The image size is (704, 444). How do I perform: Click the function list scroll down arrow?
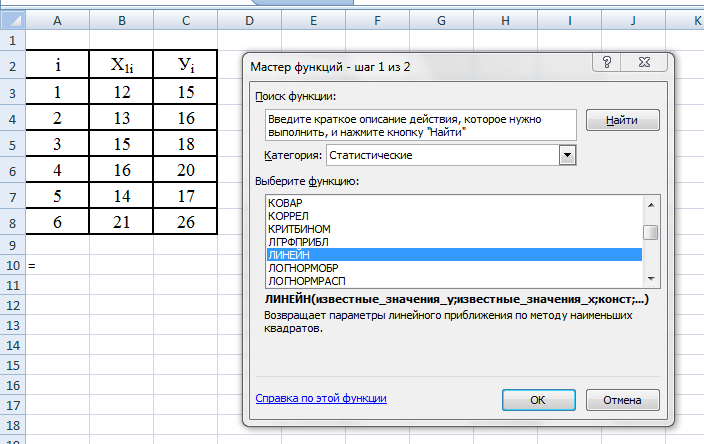coord(651,279)
